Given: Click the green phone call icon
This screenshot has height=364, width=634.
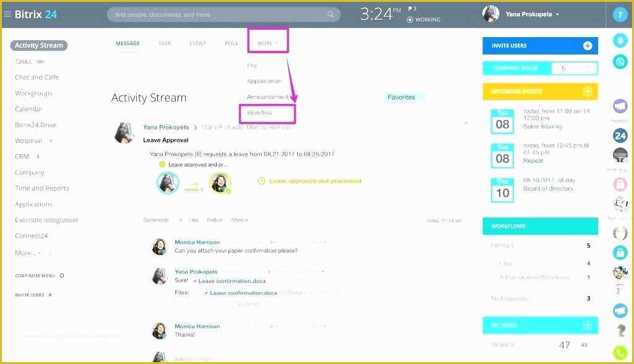Looking at the screenshot, I should 620,353.
